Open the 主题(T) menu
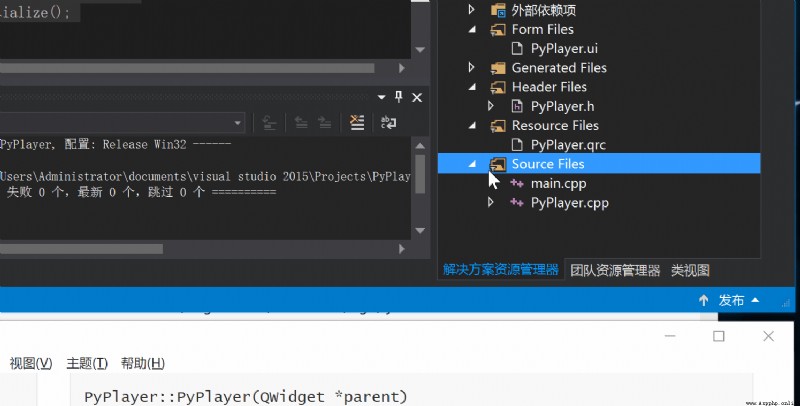Screen dimensions: 800x406 [87, 363]
